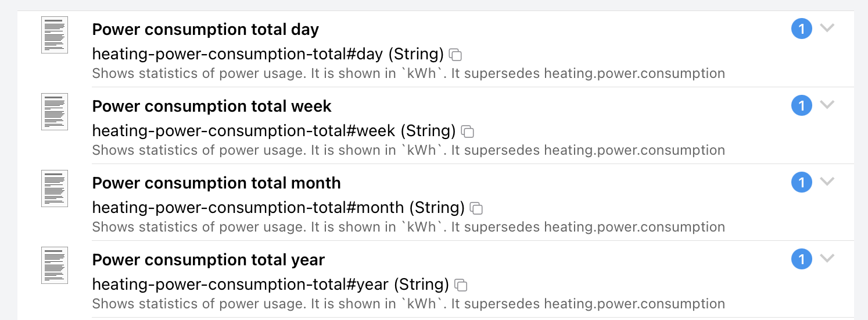Copy the heating-power-consumption-total#year channel ID
Screen dimensions: 868x320
click(x=461, y=285)
